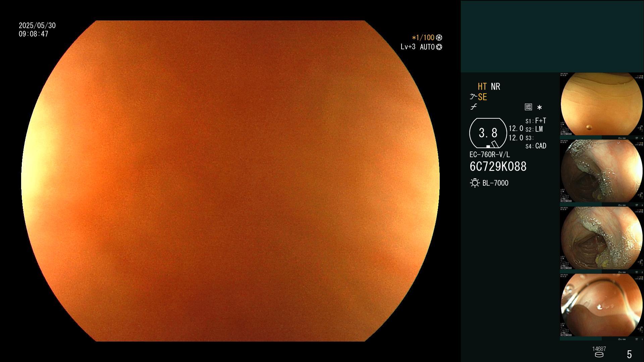The image size is (644, 362).
Task: Click the shutter value *1/100
Action: tap(423, 38)
